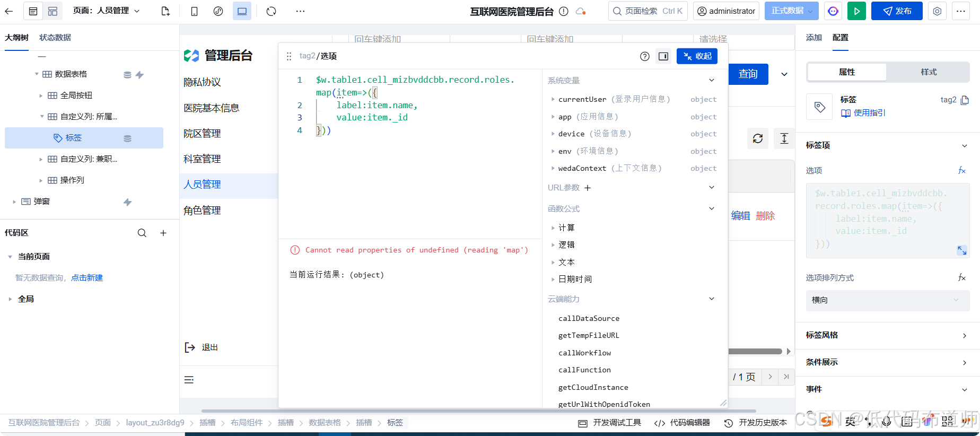Switch to mobile device preview
980x436 pixels.
(x=195, y=11)
